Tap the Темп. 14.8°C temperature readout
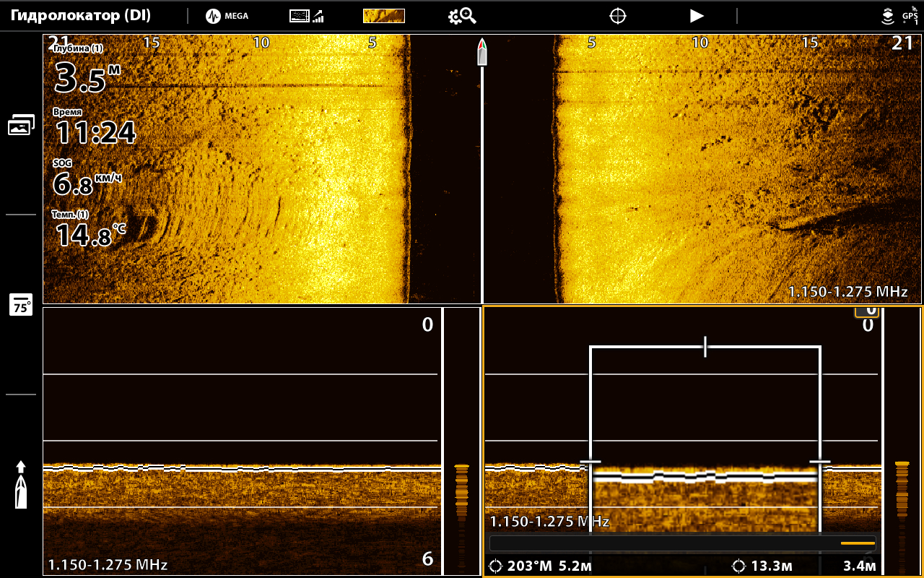Viewport: 924px width, 578px height. 88,230
